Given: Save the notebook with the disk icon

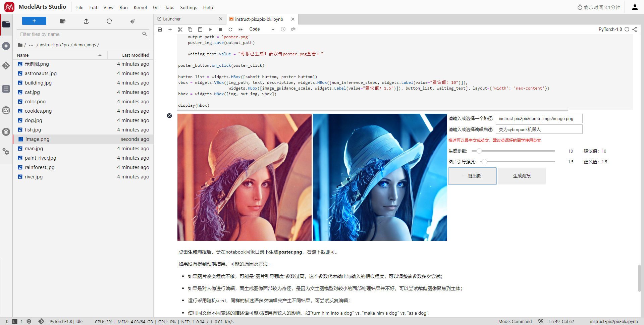Looking at the screenshot, I should (160, 30).
